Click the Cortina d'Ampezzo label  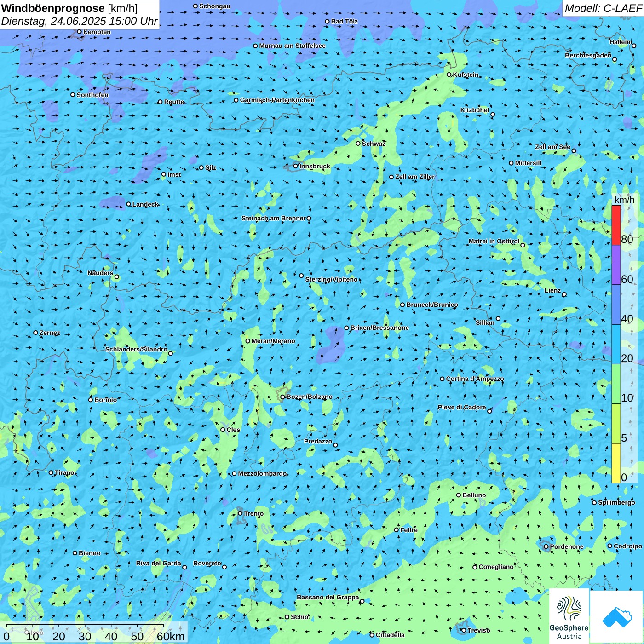475,379
